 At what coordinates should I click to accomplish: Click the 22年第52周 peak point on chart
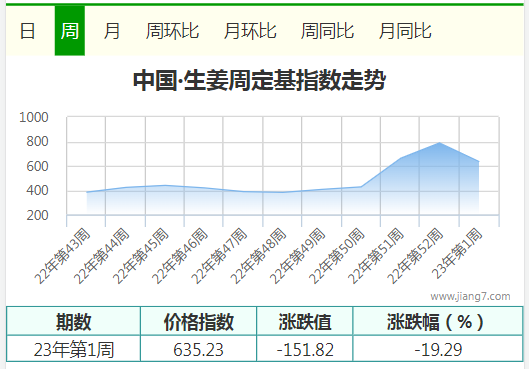[439, 143]
